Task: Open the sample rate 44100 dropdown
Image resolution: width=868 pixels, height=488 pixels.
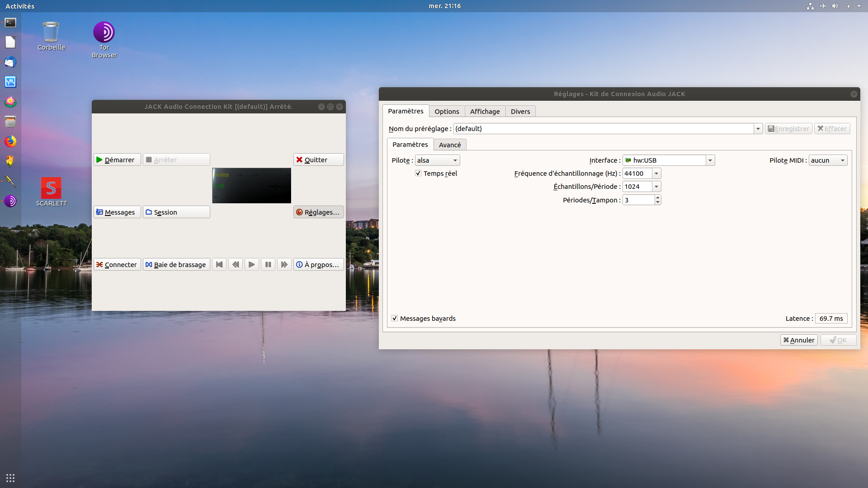Action: (x=656, y=174)
